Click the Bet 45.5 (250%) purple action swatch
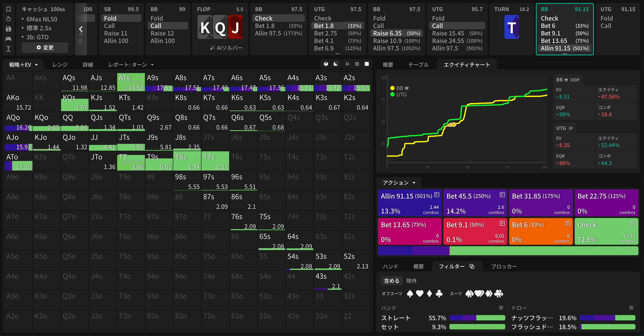The height and width of the screenshot is (336, 644). pyautogui.click(x=475, y=203)
